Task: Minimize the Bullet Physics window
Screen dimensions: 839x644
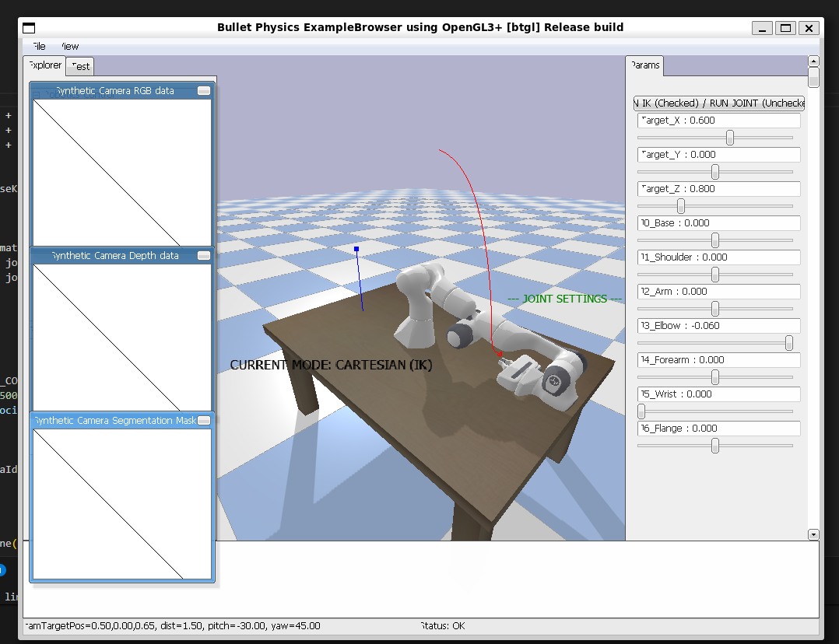Action: (x=762, y=28)
